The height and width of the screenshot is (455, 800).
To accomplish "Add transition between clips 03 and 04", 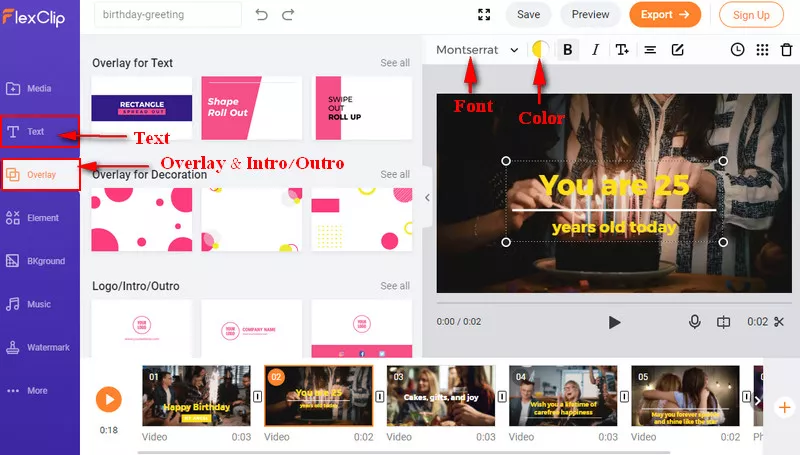I will [502, 396].
